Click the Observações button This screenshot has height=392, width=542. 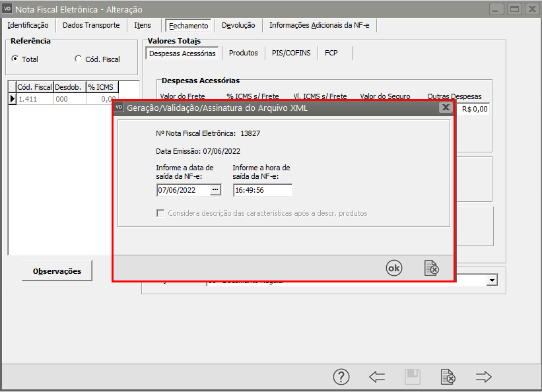pyautogui.click(x=57, y=271)
